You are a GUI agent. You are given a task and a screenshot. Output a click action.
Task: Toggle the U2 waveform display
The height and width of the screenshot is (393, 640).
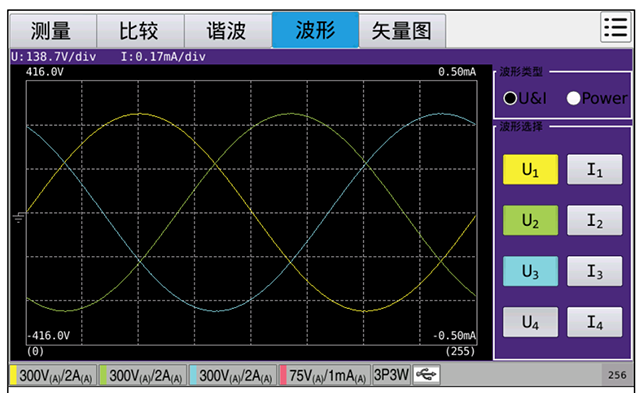tap(530, 220)
